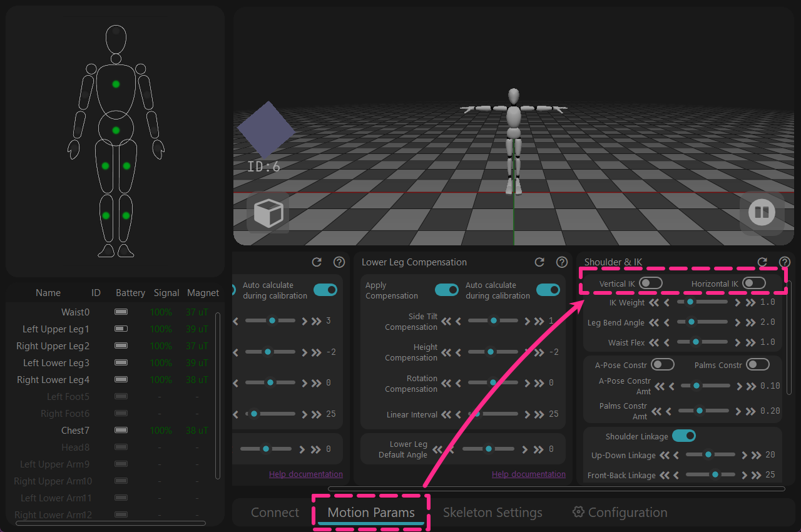
Task: Reset Shoulder & IK panel with refresh icon
Action: click(x=762, y=262)
